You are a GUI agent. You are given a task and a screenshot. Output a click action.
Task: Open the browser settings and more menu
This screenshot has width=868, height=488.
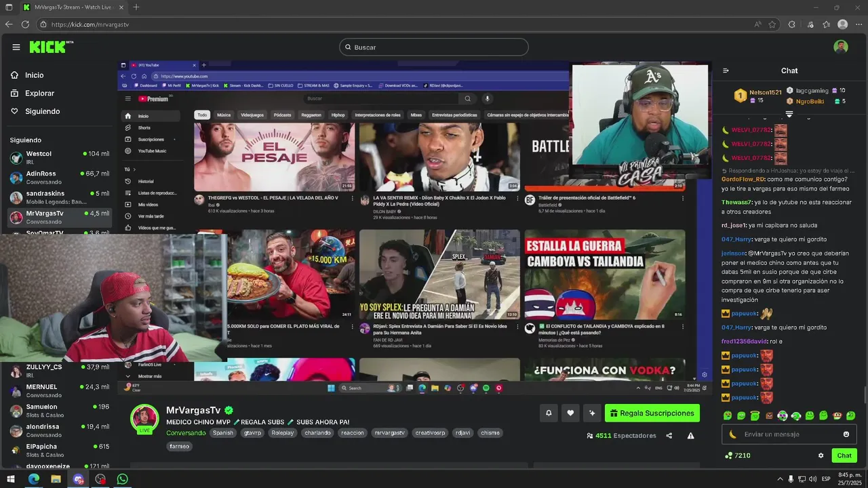859,24
